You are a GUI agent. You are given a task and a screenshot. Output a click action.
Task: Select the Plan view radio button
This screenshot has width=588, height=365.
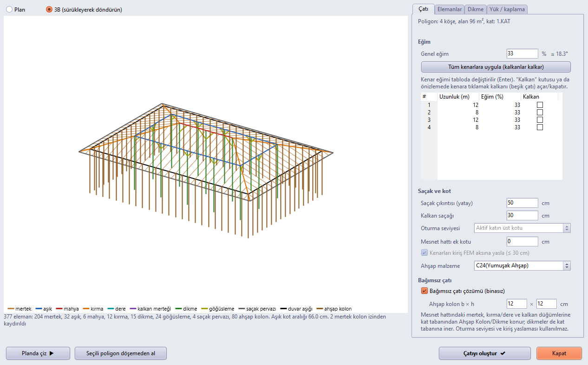(9, 9)
